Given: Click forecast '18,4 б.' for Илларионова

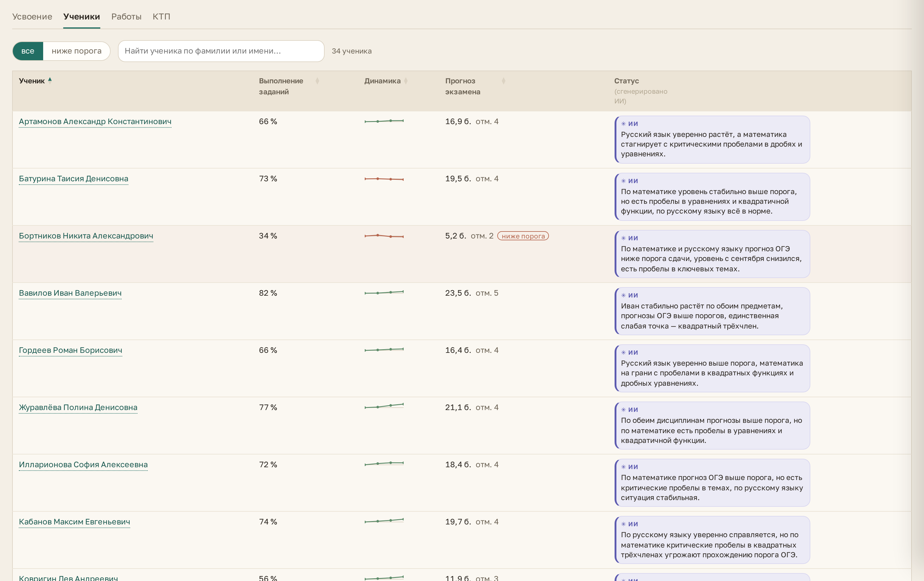Looking at the screenshot, I should tap(458, 465).
